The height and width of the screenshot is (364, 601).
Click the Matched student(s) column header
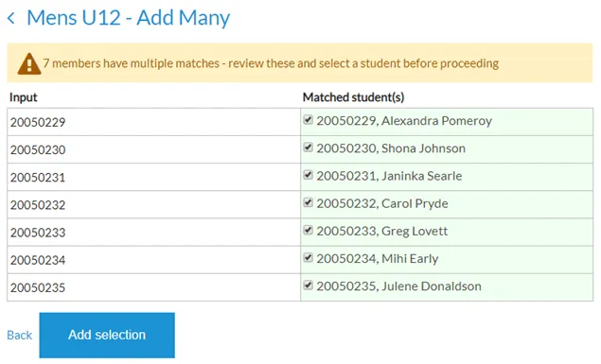click(353, 97)
